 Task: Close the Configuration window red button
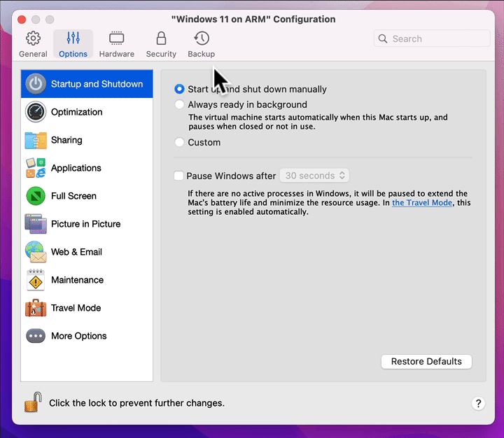22,20
